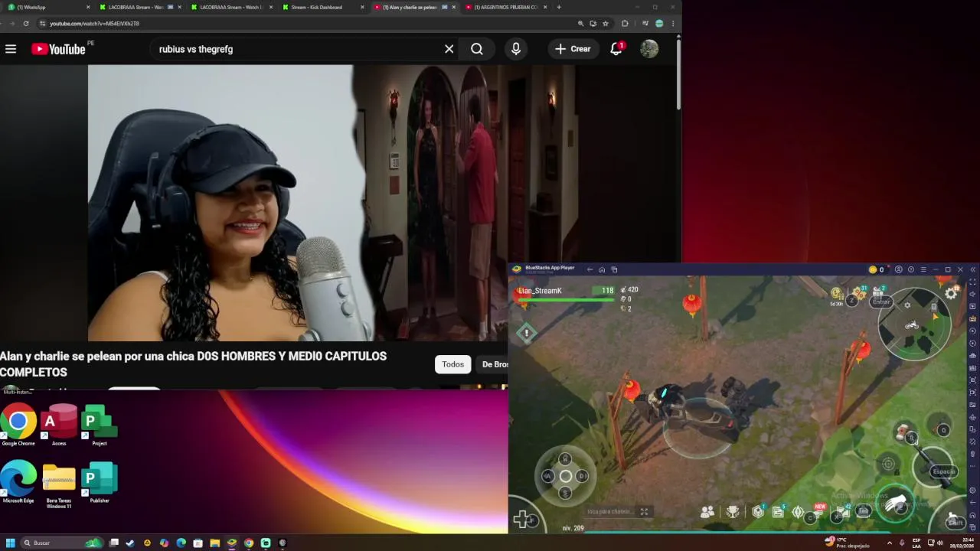Tap the green hand interact button
Screen dimensions: 980x551
(x=897, y=504)
